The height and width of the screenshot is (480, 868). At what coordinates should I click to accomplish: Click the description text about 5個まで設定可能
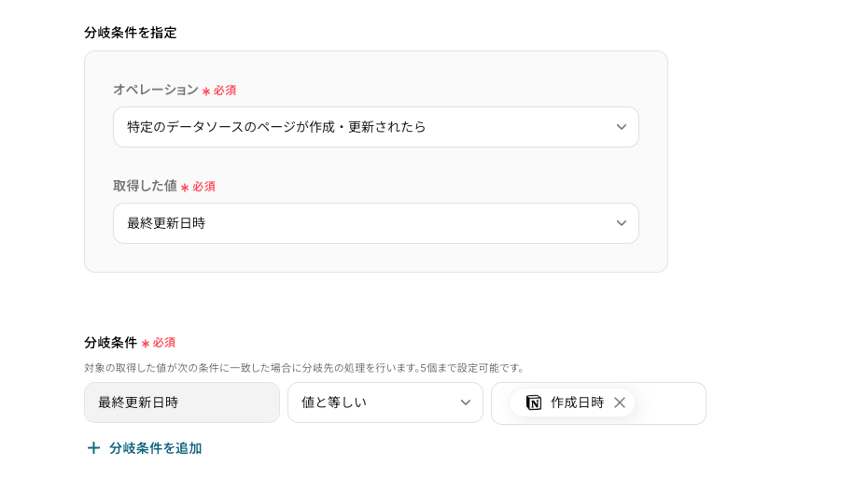[x=304, y=368]
